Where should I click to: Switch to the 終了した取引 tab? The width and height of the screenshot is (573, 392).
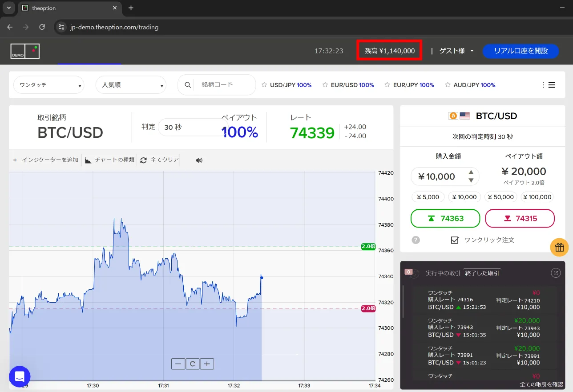pyautogui.click(x=482, y=273)
